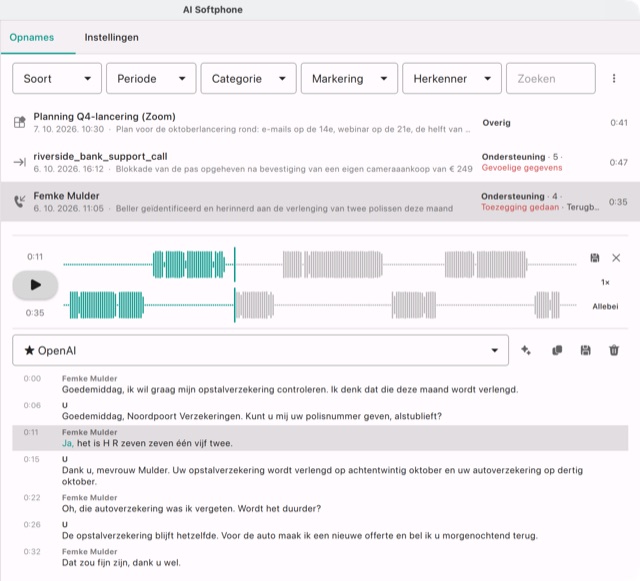Image resolution: width=640 pixels, height=581 pixels.
Task: Open the three-dot more options menu
Action: 613,78
